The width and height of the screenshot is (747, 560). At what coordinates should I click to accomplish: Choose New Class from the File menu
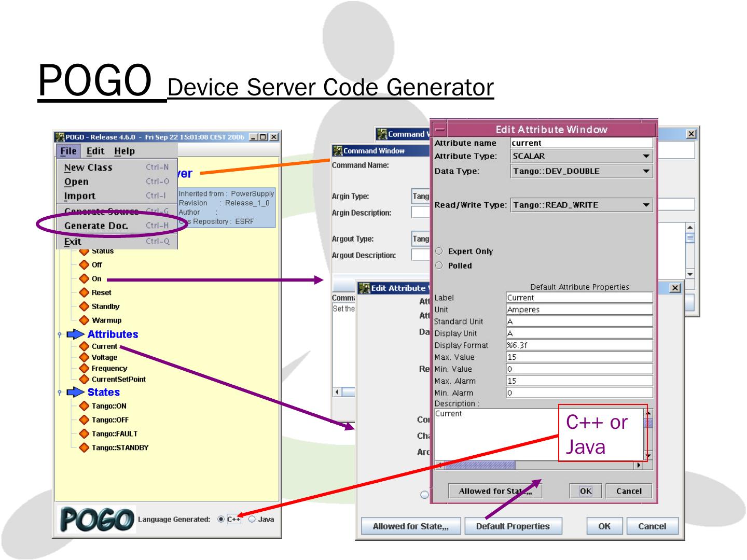(x=117, y=167)
